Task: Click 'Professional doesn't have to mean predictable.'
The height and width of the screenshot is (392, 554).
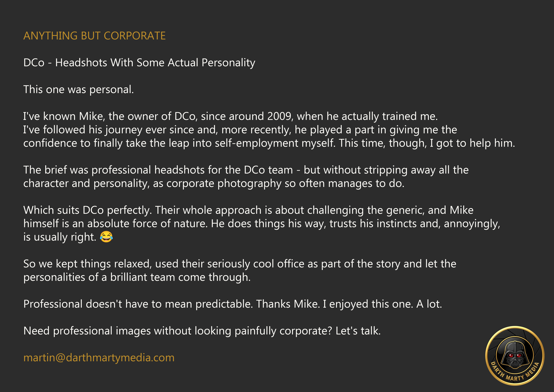Action: click(138, 304)
